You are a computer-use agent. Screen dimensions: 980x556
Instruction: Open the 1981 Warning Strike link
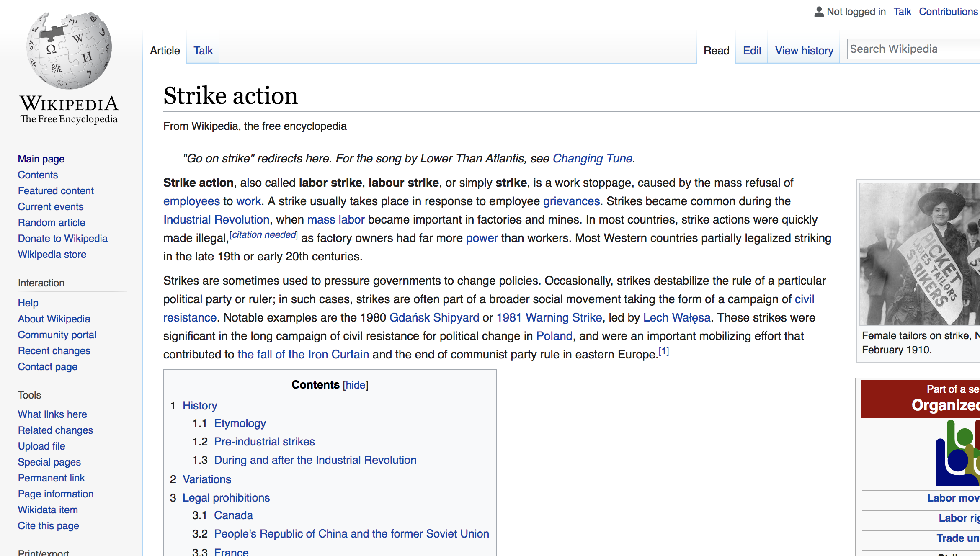pos(549,318)
